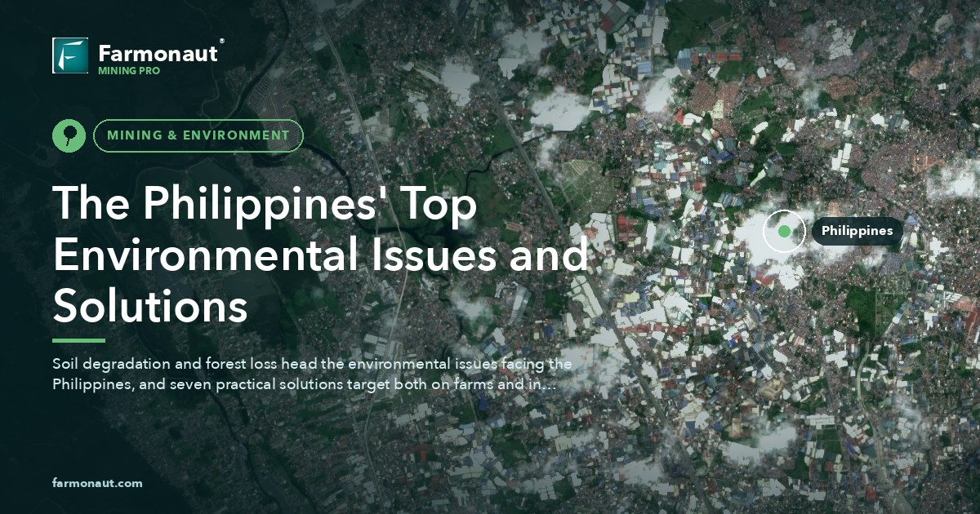Image resolution: width=980 pixels, height=514 pixels.
Task: Click the headline 'The Philippines' Top Environmental Issues'
Action: pyautogui.click(x=320, y=255)
